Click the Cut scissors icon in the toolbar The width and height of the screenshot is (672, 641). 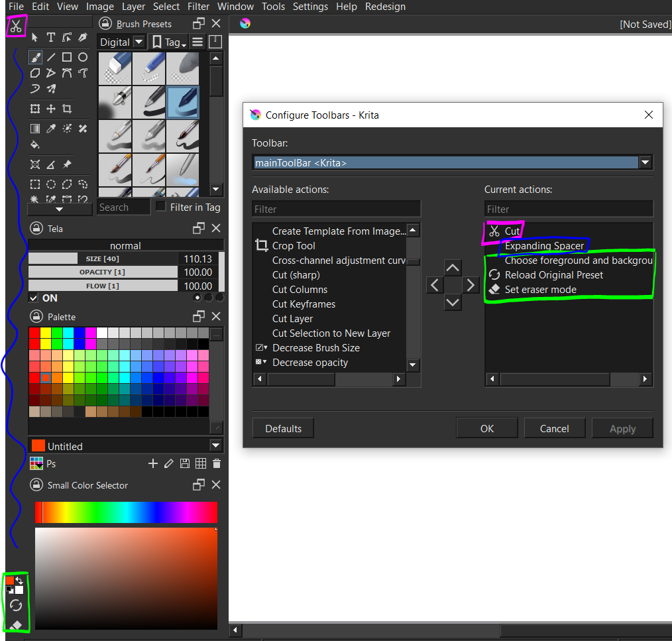(x=16, y=27)
